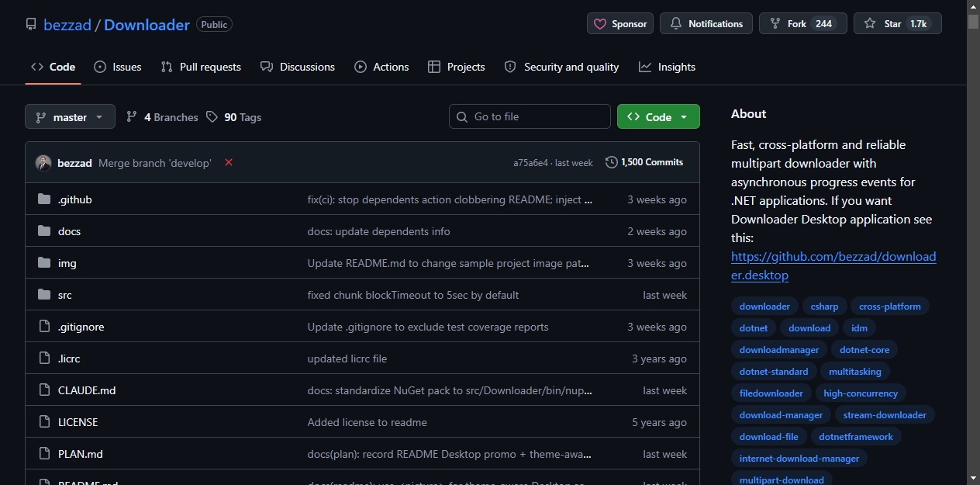Select the stream-downloader topic tag

885,415
